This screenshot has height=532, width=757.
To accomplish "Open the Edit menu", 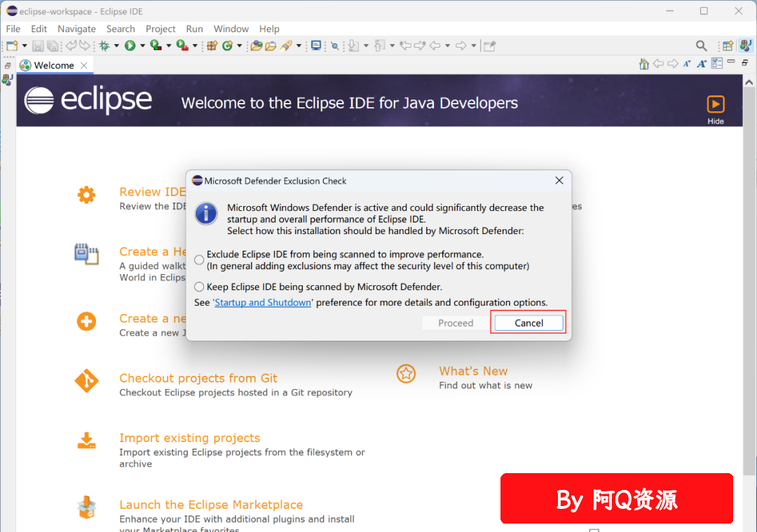I will (39, 29).
